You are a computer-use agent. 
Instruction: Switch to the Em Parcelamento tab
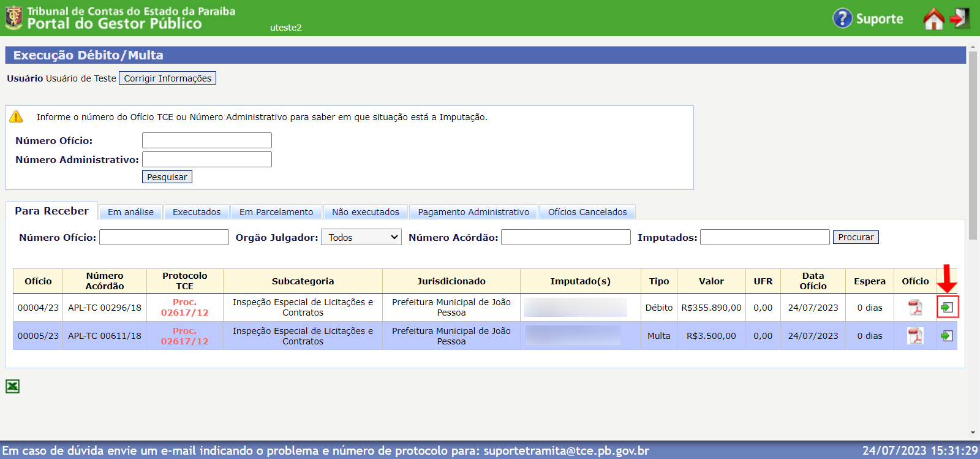coord(276,212)
